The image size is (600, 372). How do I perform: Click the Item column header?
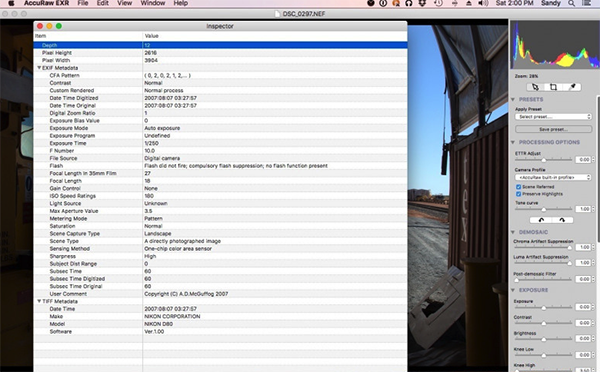pyautogui.click(x=88, y=36)
